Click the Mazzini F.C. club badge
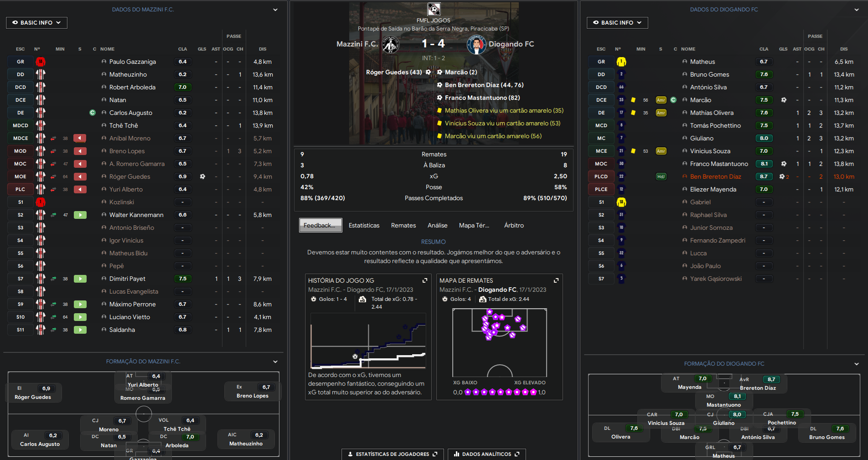868x460 pixels. [x=390, y=45]
